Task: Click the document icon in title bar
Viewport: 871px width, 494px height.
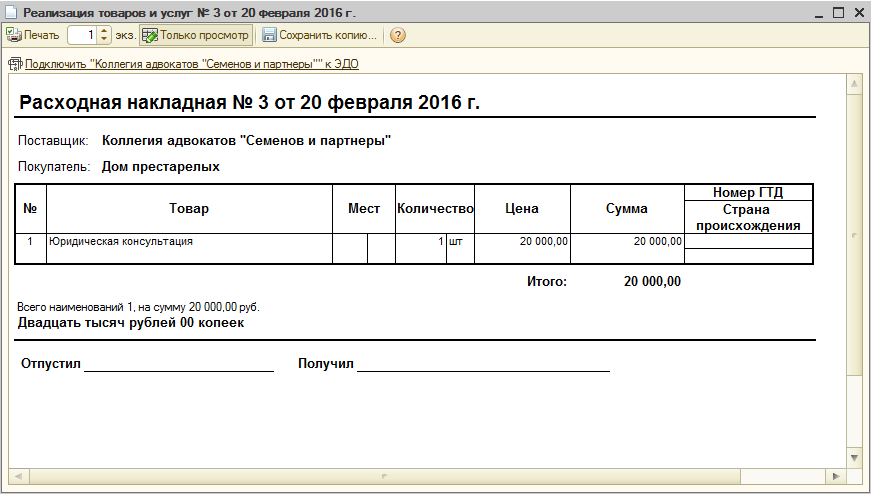Action: point(11,12)
